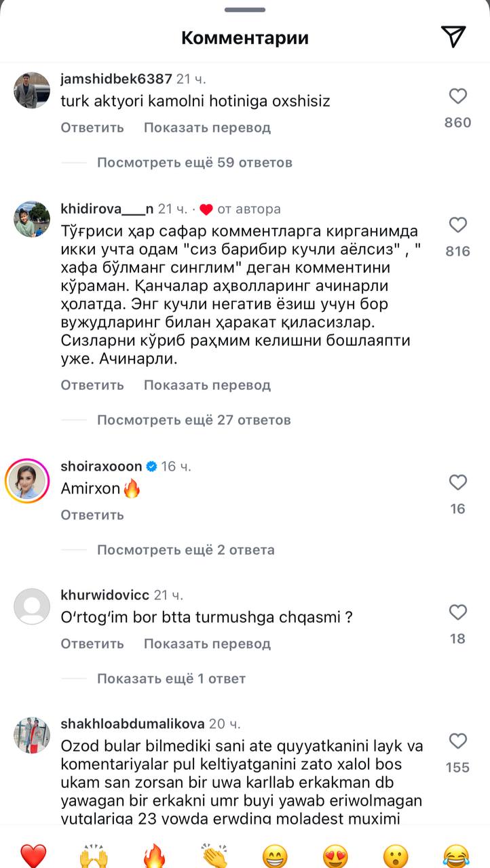
Task: Like jamshidbek6387's comment
Action: [x=458, y=96]
